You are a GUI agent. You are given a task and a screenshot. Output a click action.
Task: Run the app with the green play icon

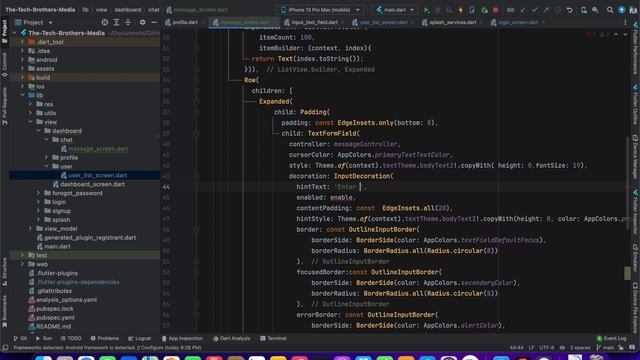pos(426,10)
